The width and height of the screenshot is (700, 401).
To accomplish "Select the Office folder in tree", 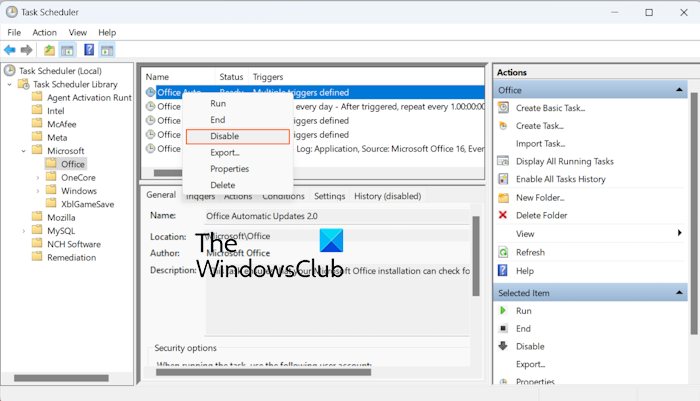I will pos(73,164).
